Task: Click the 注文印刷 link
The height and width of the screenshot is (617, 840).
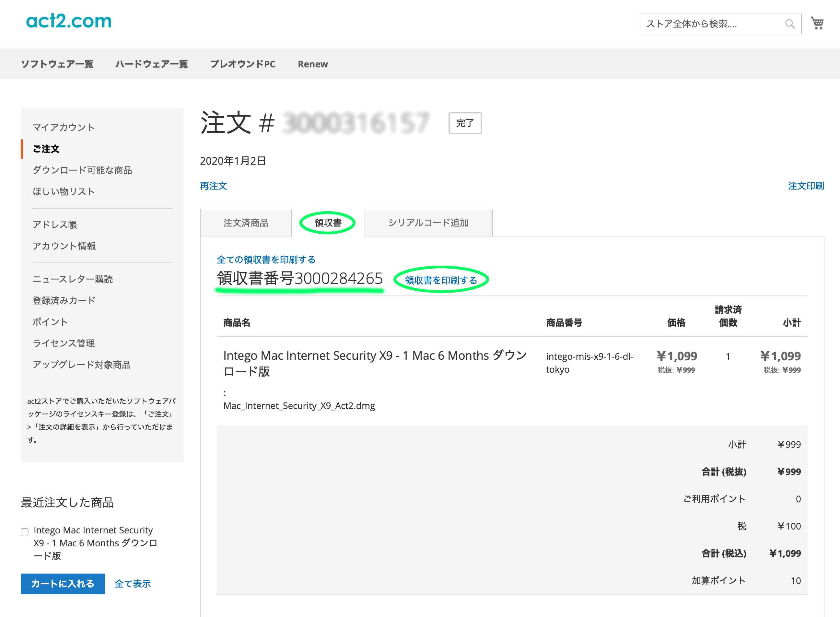Action: point(806,186)
